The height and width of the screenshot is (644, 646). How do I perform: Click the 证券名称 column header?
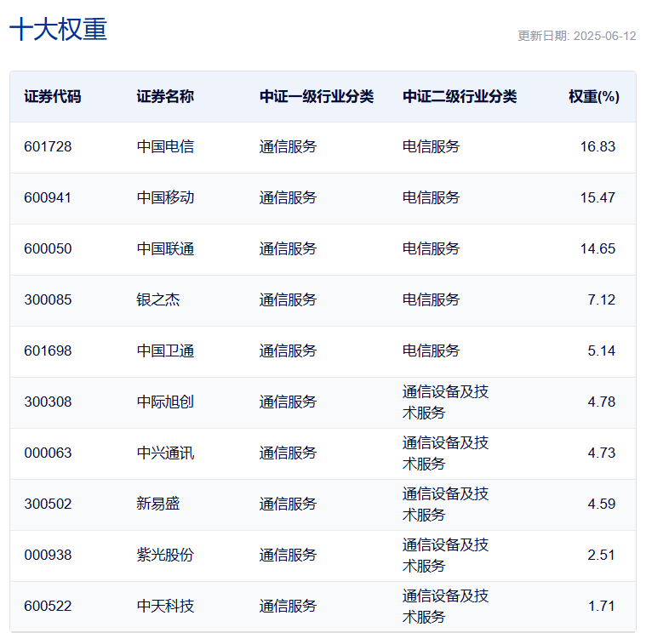point(165,96)
